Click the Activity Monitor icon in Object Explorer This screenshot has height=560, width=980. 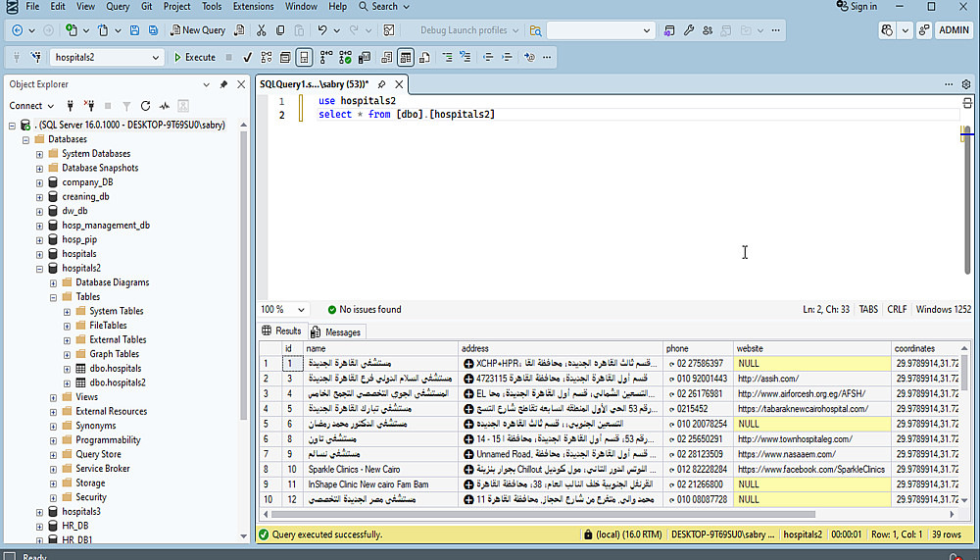point(165,106)
